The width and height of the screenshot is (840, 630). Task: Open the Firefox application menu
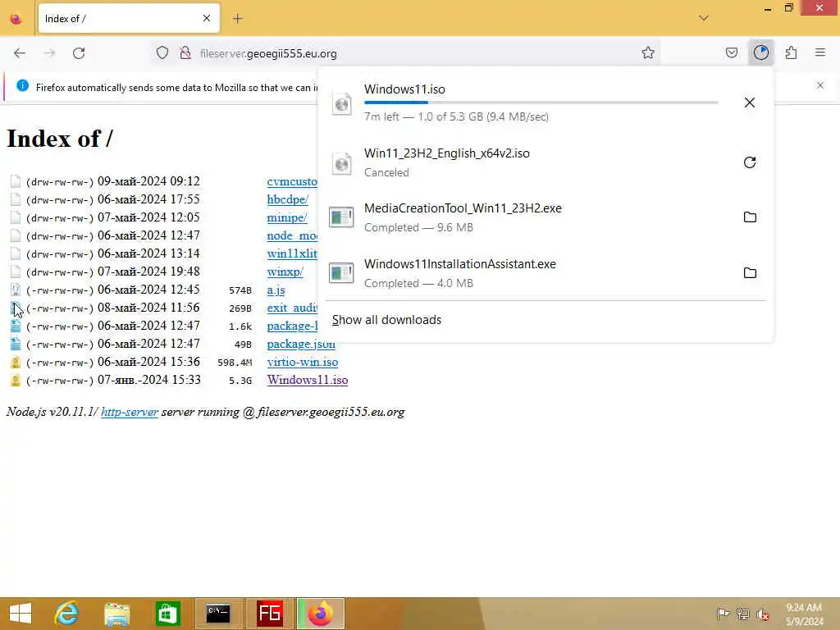click(x=819, y=52)
